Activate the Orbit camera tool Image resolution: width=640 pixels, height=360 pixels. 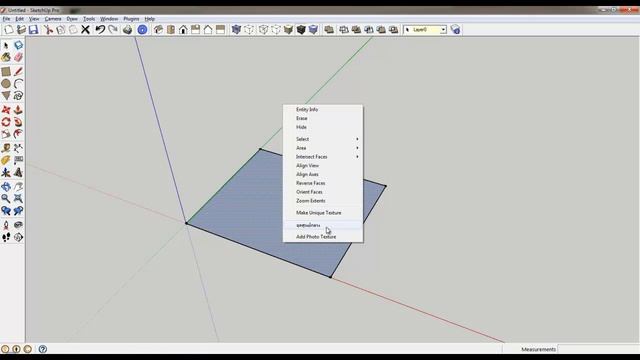click(x=6, y=187)
